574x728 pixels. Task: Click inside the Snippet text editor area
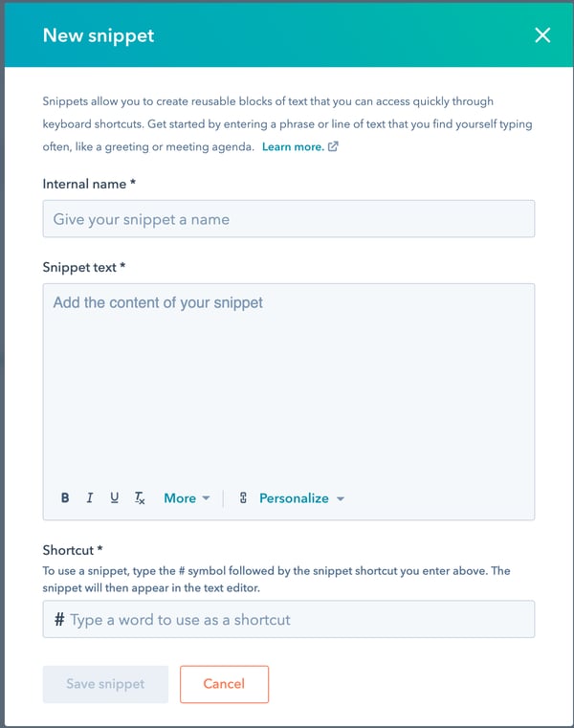pyautogui.click(x=288, y=383)
